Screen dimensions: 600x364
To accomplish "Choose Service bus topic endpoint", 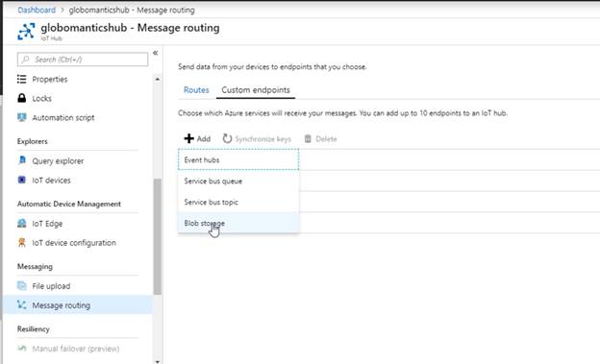I will coord(238,202).
